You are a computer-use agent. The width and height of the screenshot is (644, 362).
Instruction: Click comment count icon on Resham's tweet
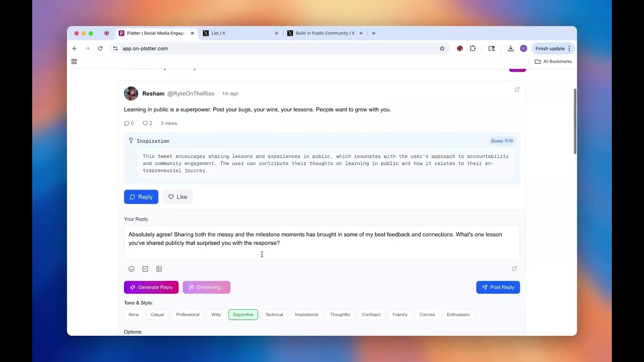pyautogui.click(x=127, y=123)
